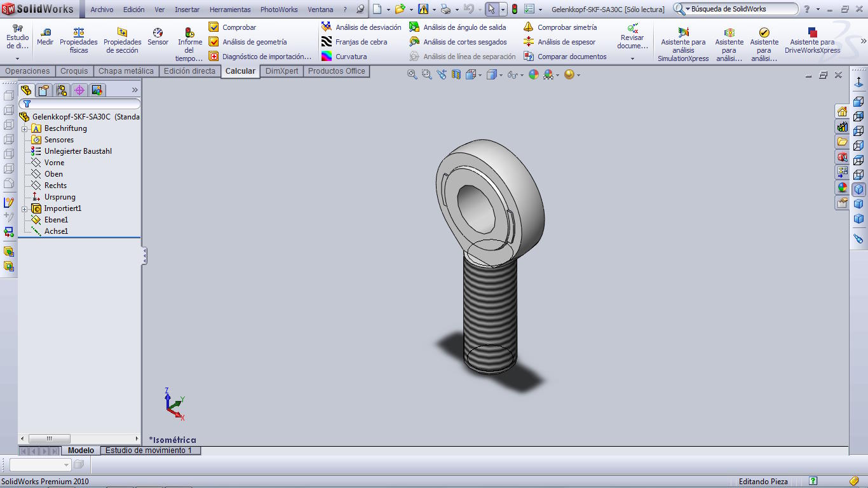Click Revisar docume... button
This screenshot has height=488, width=868.
pyautogui.click(x=632, y=36)
